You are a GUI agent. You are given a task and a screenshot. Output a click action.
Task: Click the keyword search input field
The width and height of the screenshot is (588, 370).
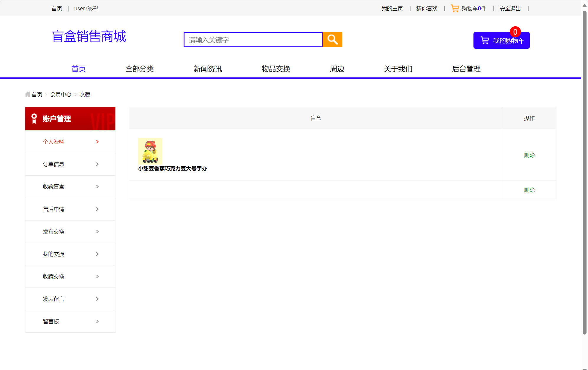pos(253,40)
